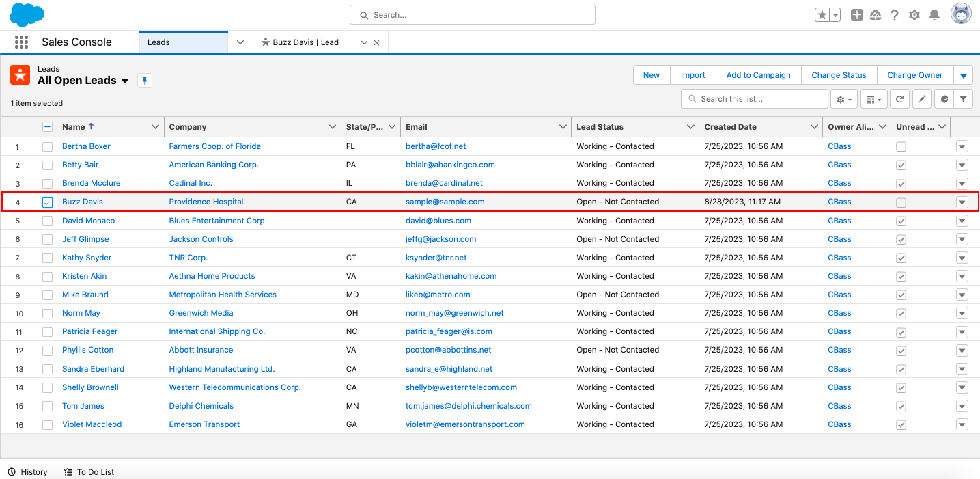The height and width of the screenshot is (479, 980).
Task: Open row actions for Violet Maccleod
Action: (962, 424)
